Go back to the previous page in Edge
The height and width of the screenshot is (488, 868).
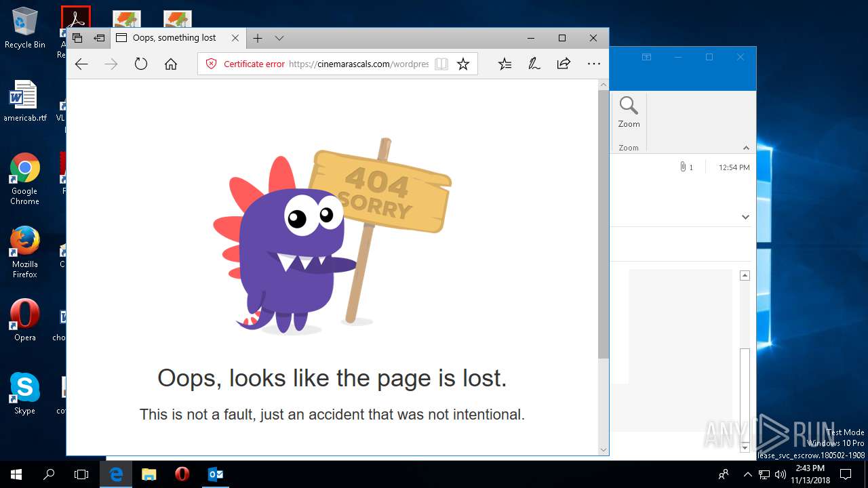(x=81, y=64)
